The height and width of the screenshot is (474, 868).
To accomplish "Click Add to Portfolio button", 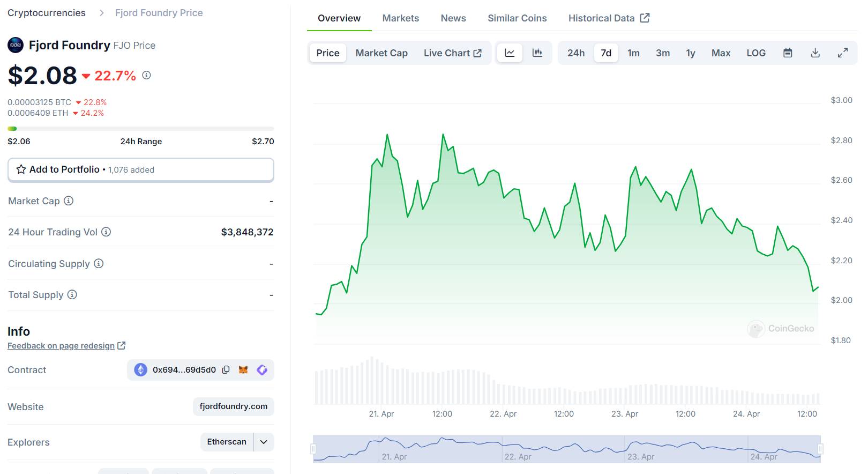I will coord(141,169).
